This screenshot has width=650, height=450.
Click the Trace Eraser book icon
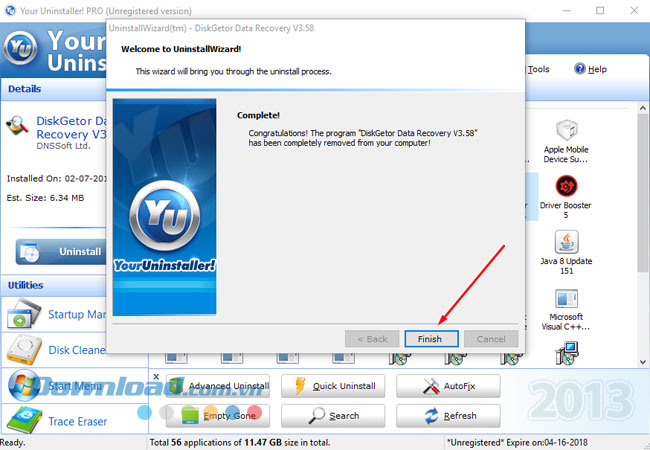coord(24,420)
